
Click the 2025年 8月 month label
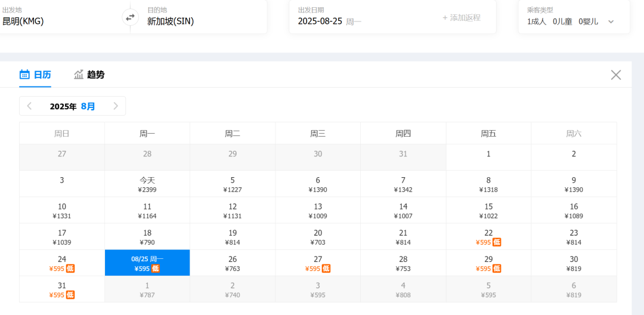(x=72, y=106)
